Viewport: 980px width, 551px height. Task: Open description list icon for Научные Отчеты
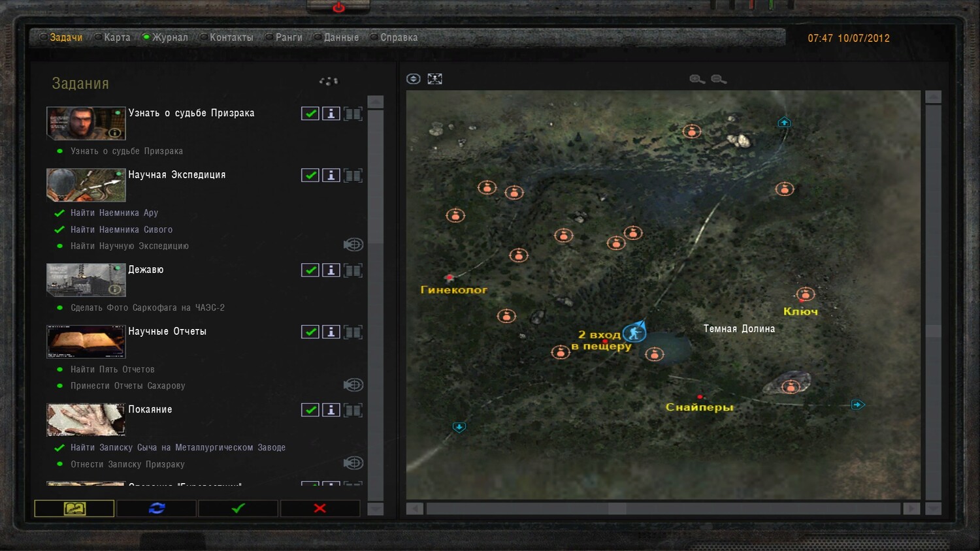(x=353, y=332)
